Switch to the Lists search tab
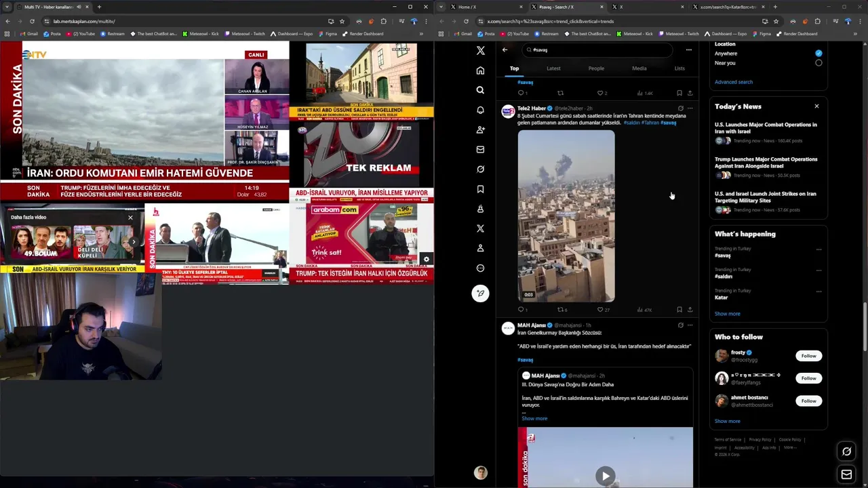Image resolution: width=868 pixels, height=488 pixels. (679, 68)
